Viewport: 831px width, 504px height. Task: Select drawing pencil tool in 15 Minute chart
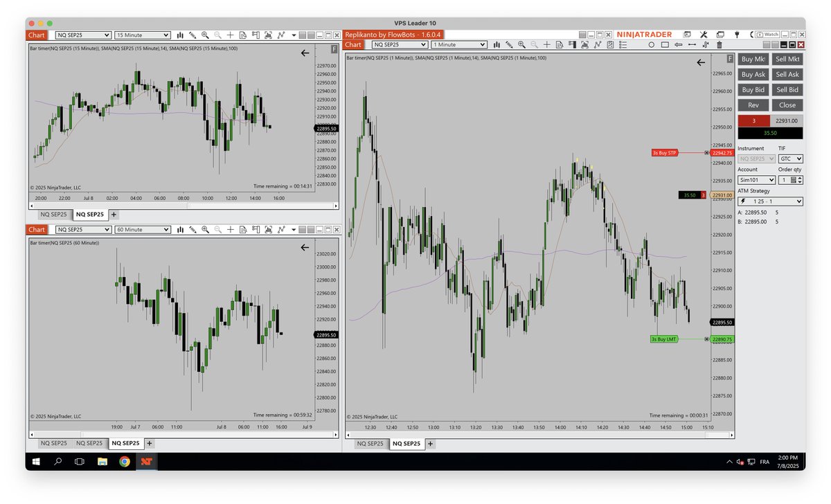(193, 35)
